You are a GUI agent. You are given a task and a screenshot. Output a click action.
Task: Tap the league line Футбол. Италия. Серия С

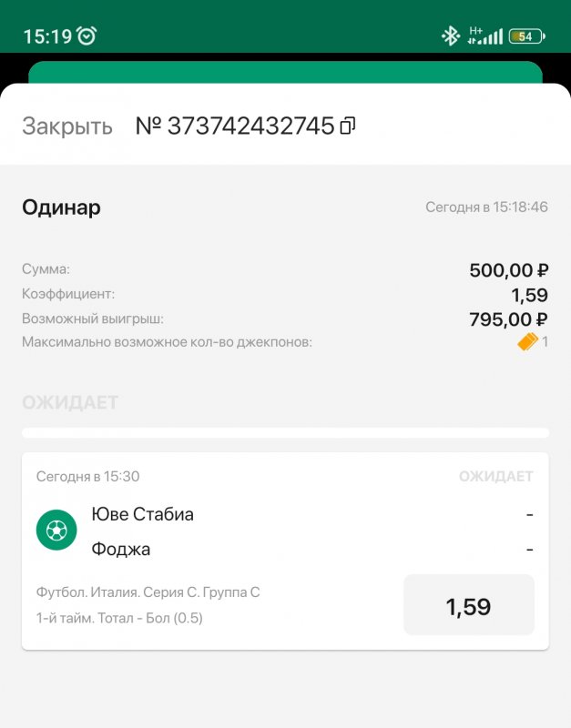click(x=148, y=592)
